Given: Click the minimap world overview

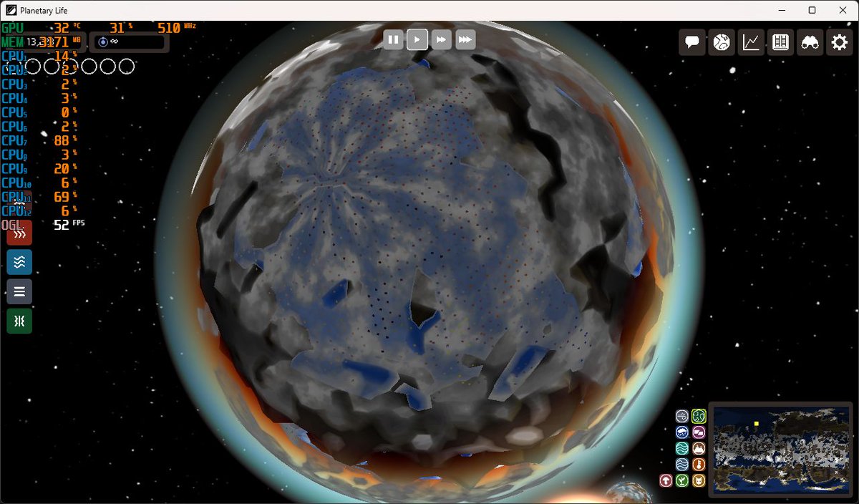Looking at the screenshot, I should click(x=781, y=449).
